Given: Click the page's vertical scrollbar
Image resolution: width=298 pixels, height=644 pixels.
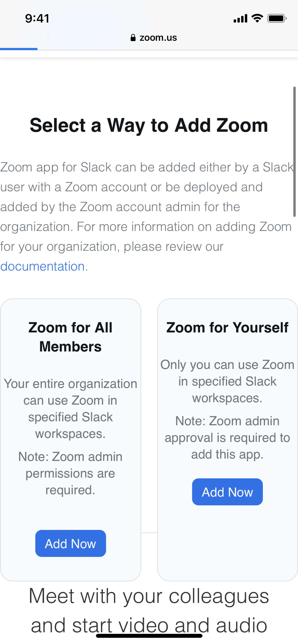Looking at the screenshot, I should 294,152.
